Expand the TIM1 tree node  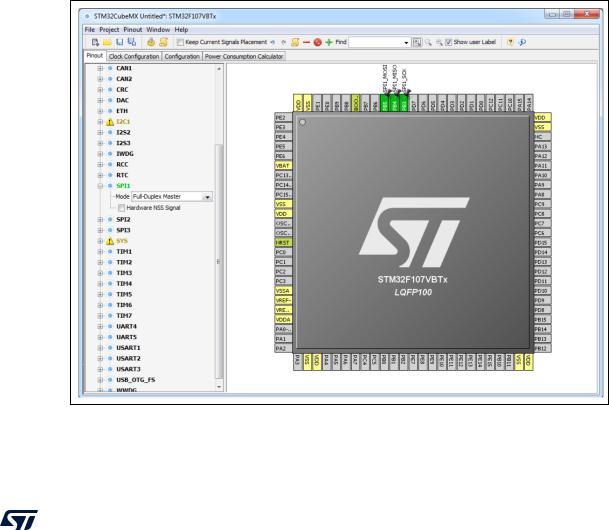100,252
